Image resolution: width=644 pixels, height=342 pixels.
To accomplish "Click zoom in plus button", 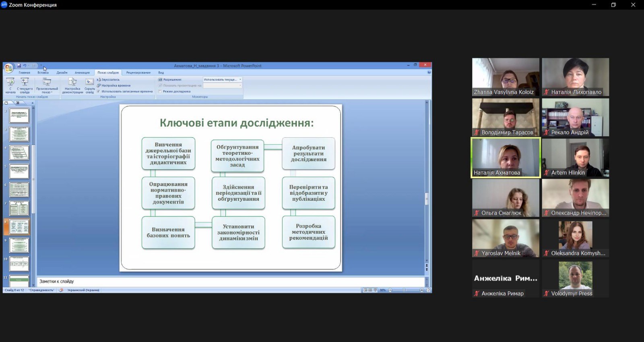I will [422, 290].
